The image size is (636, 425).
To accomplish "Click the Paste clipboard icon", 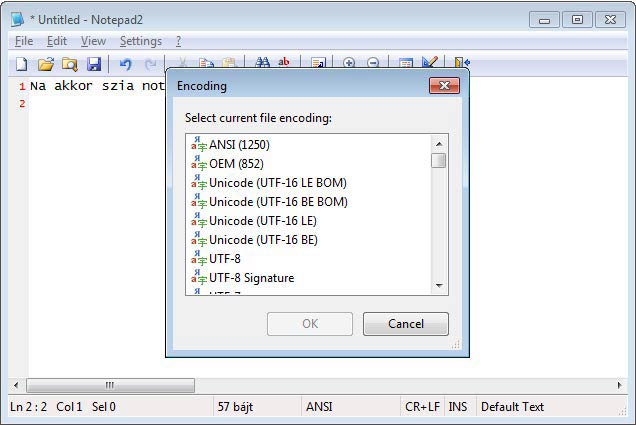I will click(229, 62).
